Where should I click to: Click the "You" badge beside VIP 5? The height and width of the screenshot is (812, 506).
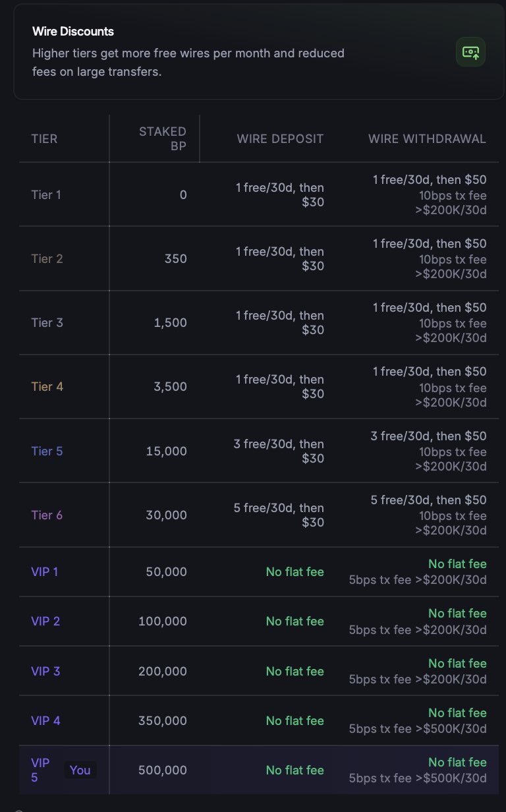click(x=80, y=770)
